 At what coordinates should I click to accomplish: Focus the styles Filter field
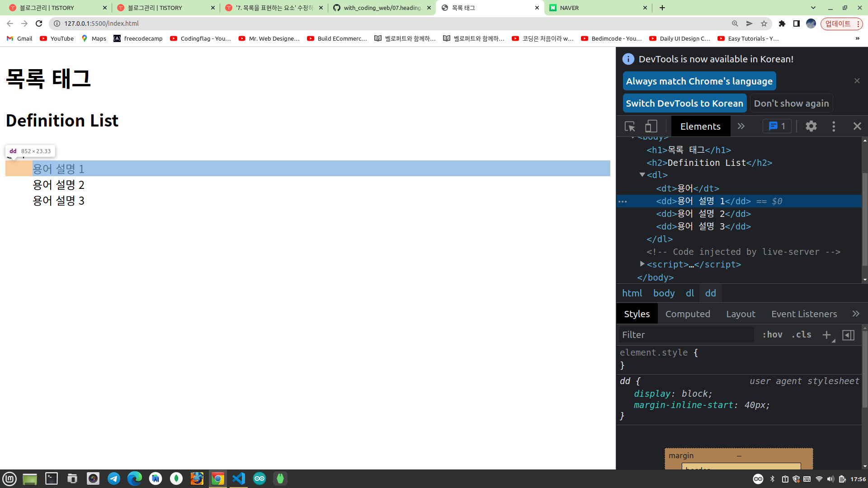pyautogui.click(x=686, y=335)
